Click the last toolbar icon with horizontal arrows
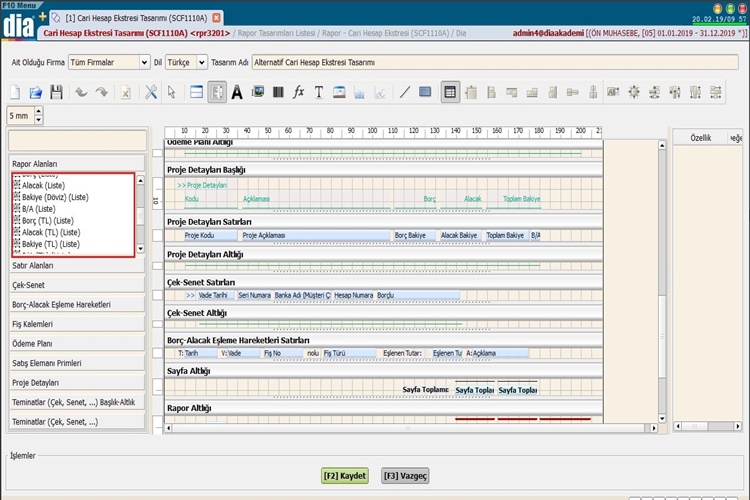Image resolution: width=750 pixels, height=500 pixels. [x=716, y=92]
